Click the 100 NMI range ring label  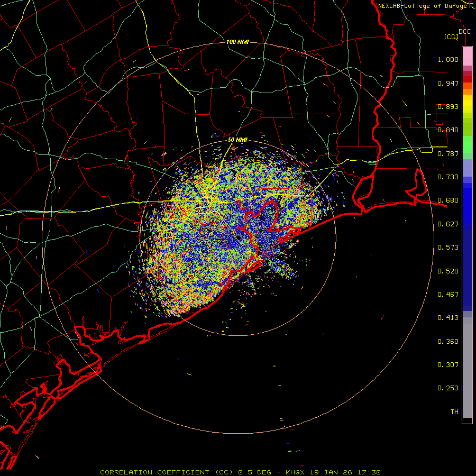(x=237, y=42)
